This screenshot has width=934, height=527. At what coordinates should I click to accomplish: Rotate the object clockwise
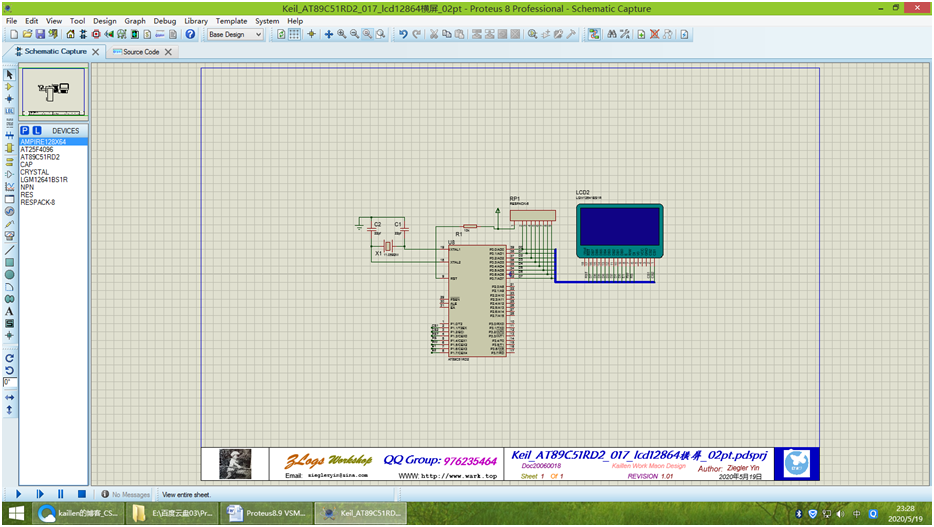tap(9, 358)
